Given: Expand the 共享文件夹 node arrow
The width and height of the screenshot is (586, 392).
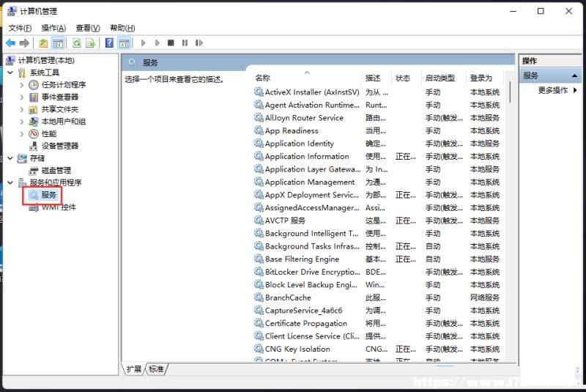Looking at the screenshot, I should pyautogui.click(x=22, y=109).
